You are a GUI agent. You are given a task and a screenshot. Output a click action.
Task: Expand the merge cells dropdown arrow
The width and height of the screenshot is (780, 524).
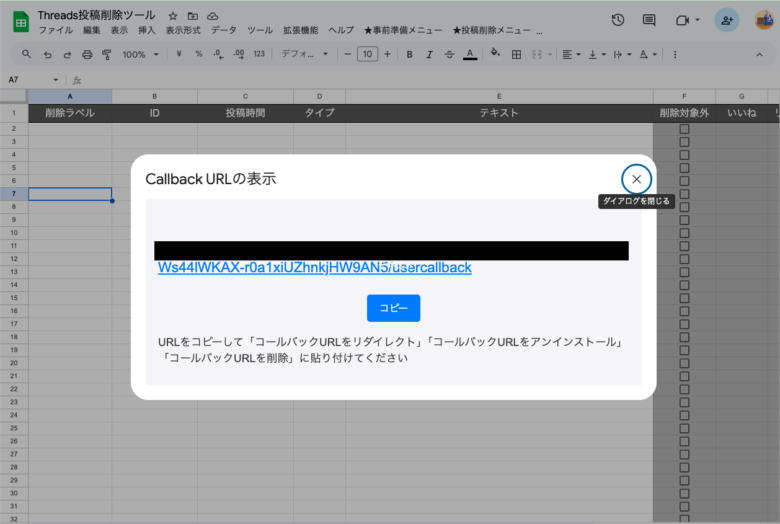pyautogui.click(x=550, y=54)
